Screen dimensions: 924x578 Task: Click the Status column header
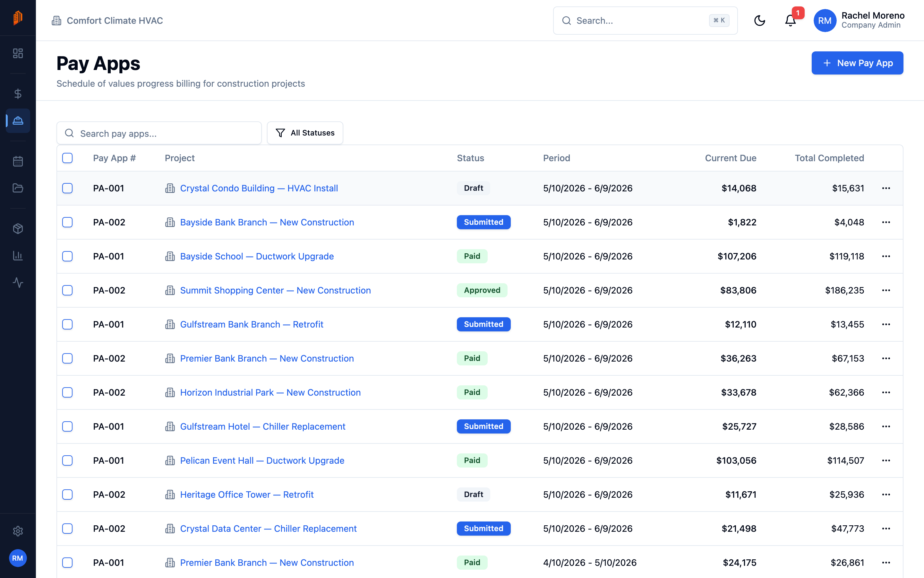click(x=470, y=158)
